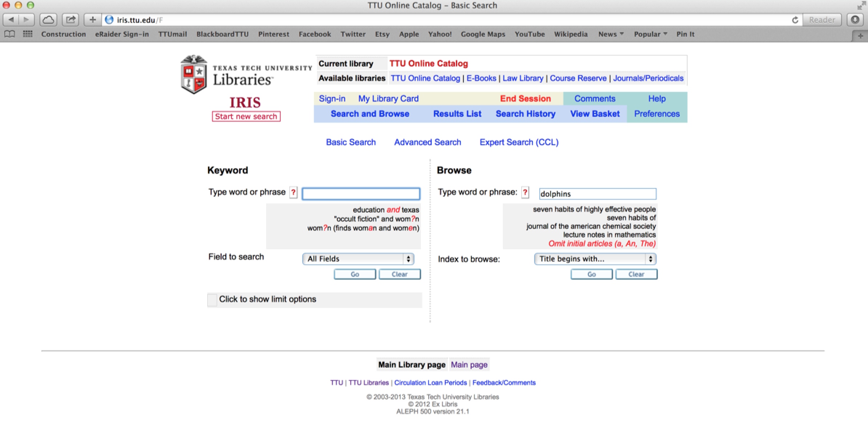
Task: Open the Expert Search (CCL) tab
Action: pos(519,142)
